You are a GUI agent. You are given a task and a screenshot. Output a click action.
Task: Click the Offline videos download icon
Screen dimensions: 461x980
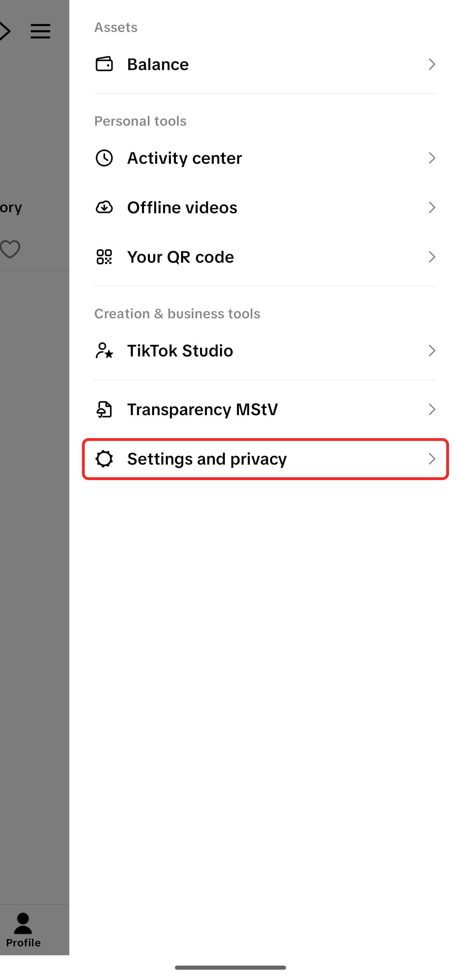(x=105, y=208)
